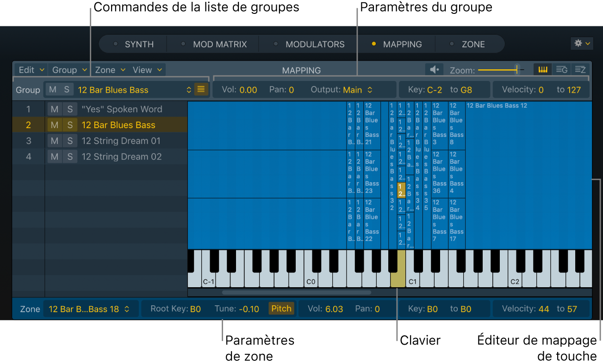Select zone 12 Bar Blues Bass 17

pyautogui.click(x=457, y=224)
